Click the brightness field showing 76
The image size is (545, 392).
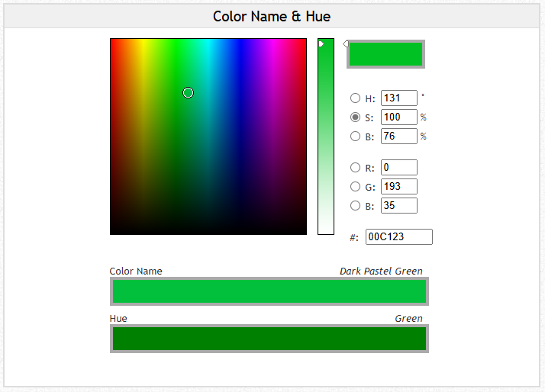pyautogui.click(x=398, y=137)
